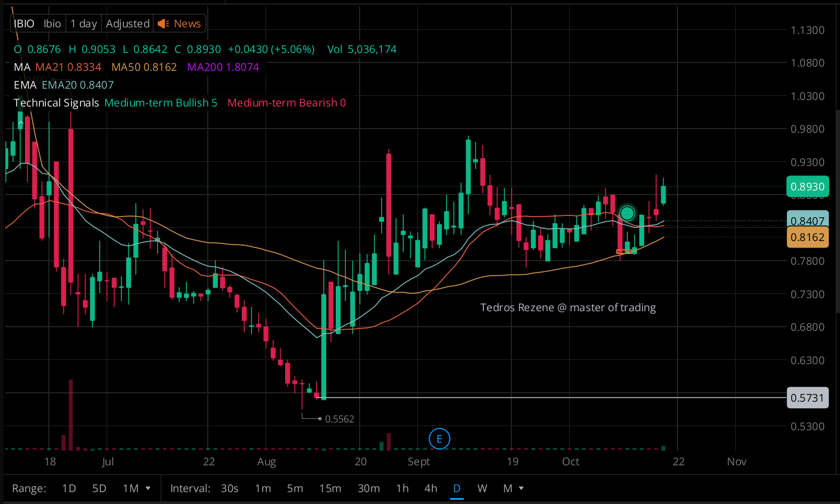Click the Jul date axis label
Image resolution: width=840 pixels, height=504 pixels.
pos(108,462)
